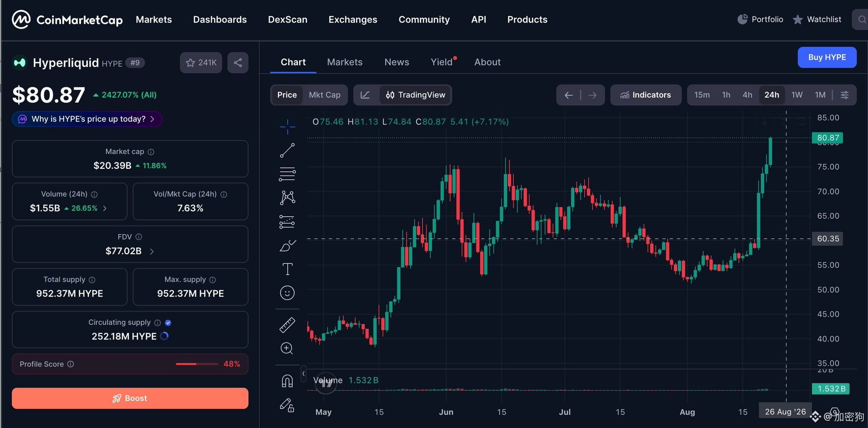Screen dimensions: 868x428
Task: Select the XABCD pattern tool
Action: coord(287,198)
